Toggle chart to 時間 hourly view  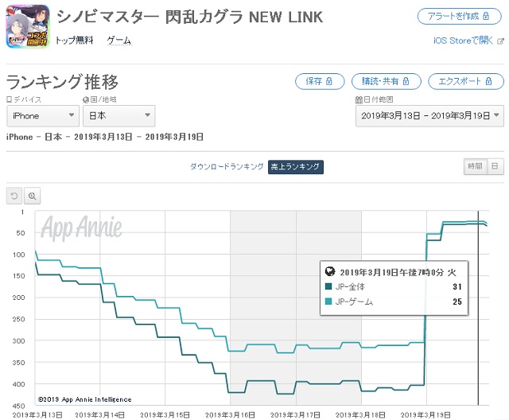click(x=475, y=166)
